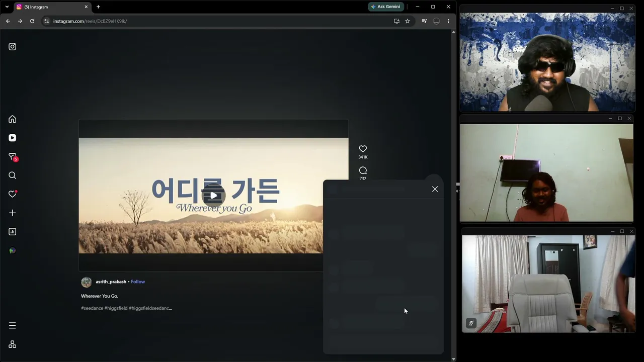Close the bottom webcam window with chair
644x362 pixels.
(631, 231)
